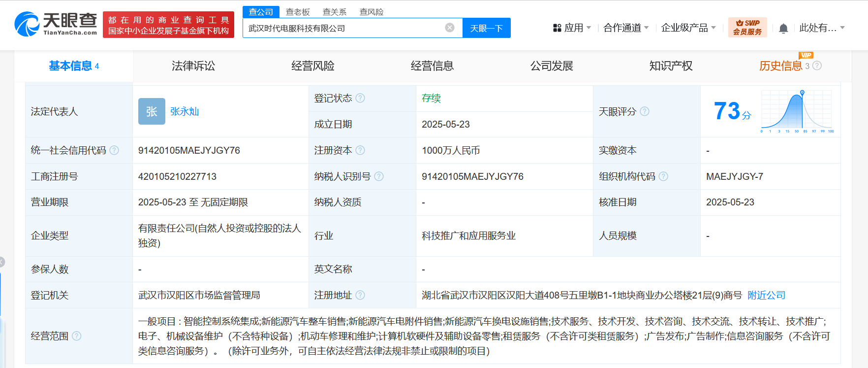Expand the 应用 dropdown menu

pyautogui.click(x=572, y=28)
